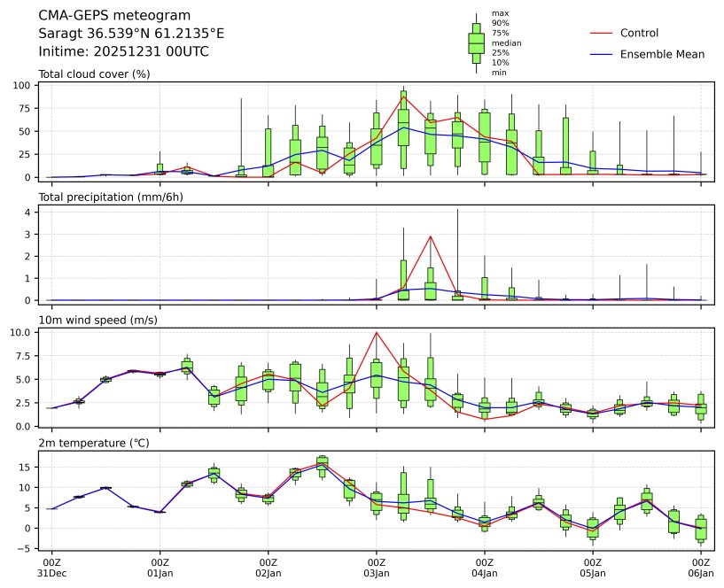Select the Ensemble Mean legend label
Image resolution: width=724 pixels, height=588 pixels.
(662, 54)
